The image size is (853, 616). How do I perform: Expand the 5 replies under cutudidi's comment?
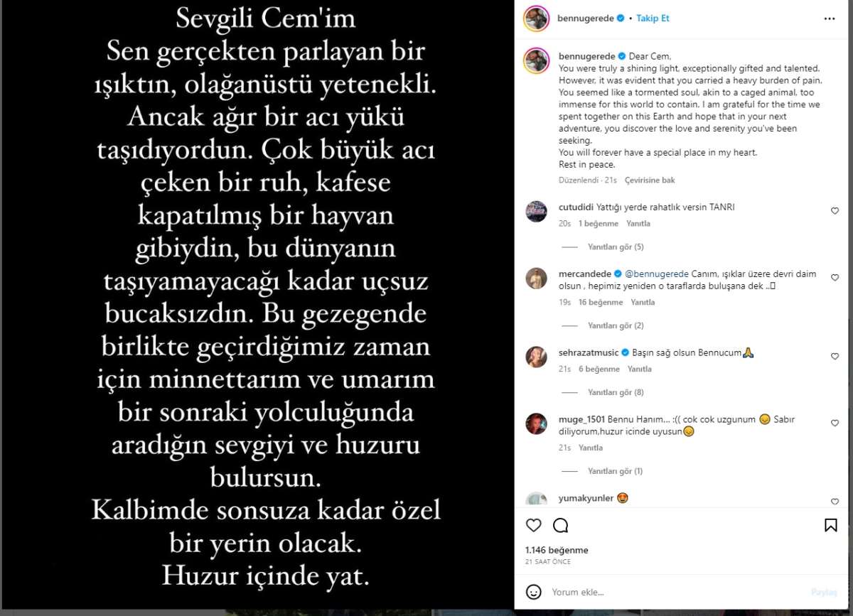tap(616, 247)
